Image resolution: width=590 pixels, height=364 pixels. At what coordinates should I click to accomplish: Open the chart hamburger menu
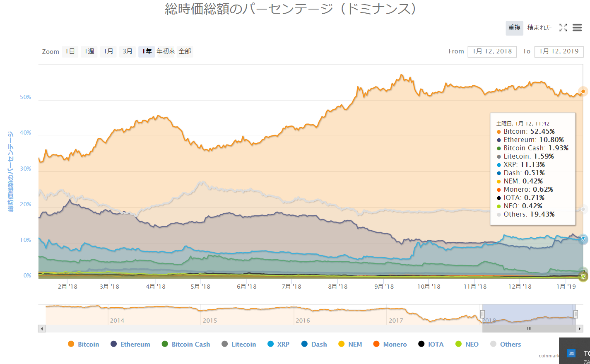tap(577, 27)
